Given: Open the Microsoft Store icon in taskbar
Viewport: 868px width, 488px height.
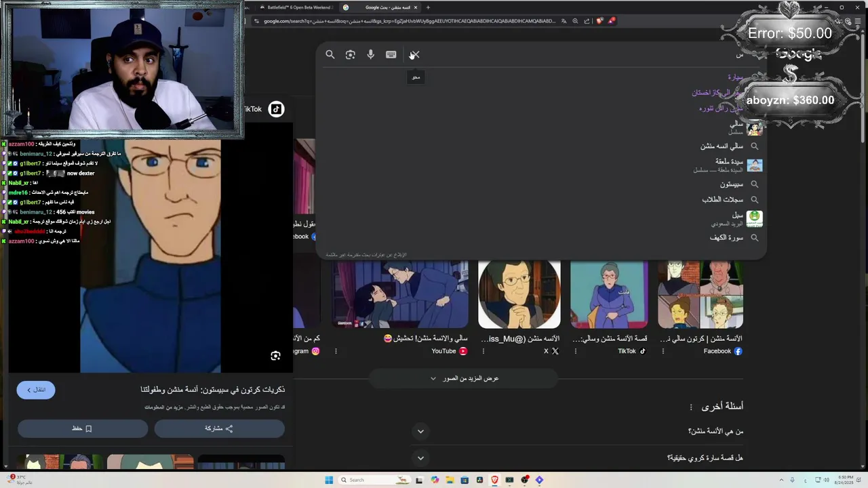Looking at the screenshot, I should coord(465,480).
